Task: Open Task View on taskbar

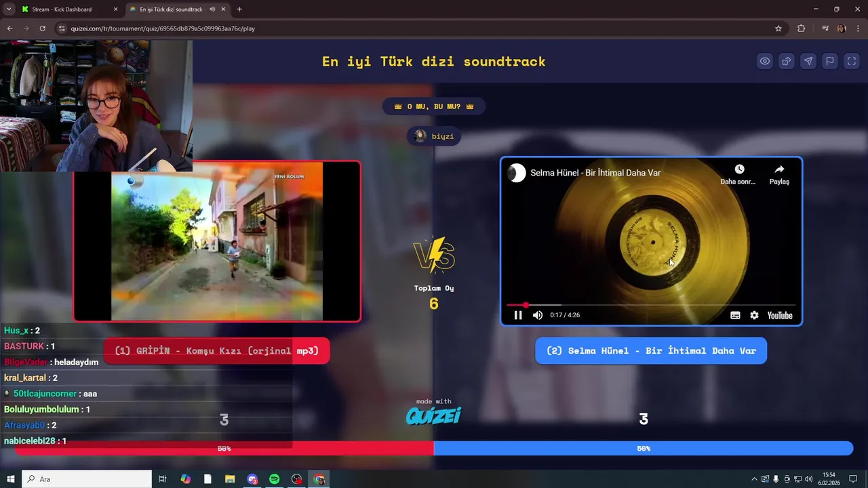Action: pyautogui.click(x=163, y=479)
